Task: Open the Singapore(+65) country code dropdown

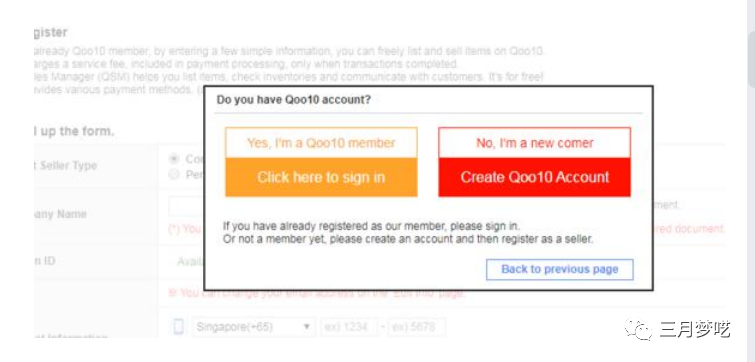Action: click(254, 327)
